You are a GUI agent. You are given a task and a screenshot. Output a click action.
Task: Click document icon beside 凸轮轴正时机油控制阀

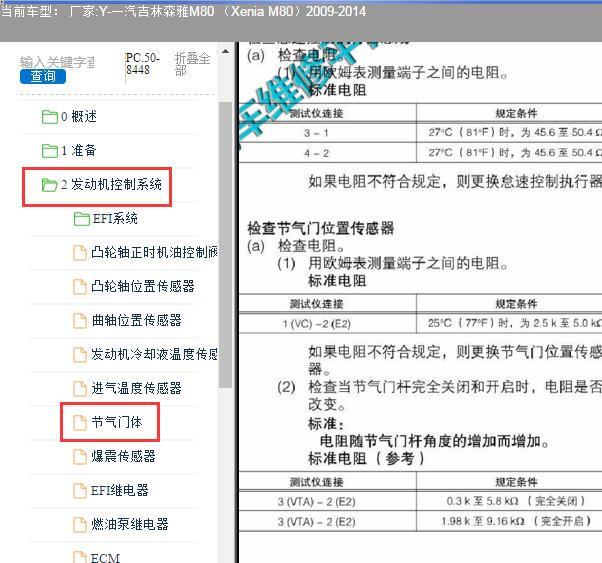80,253
